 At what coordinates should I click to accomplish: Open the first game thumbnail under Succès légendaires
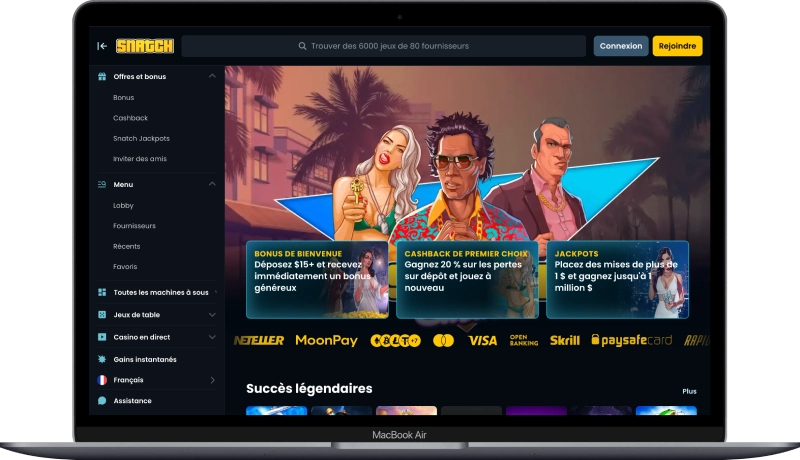pos(277,411)
